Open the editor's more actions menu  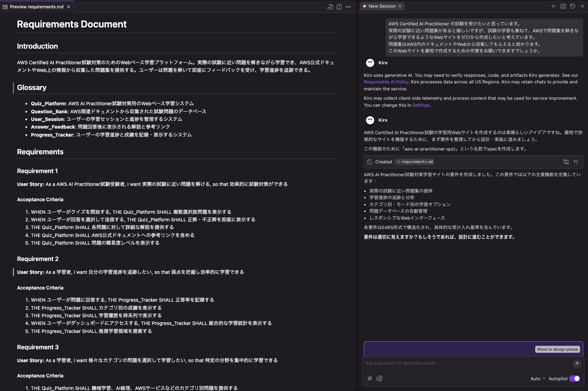348,7
